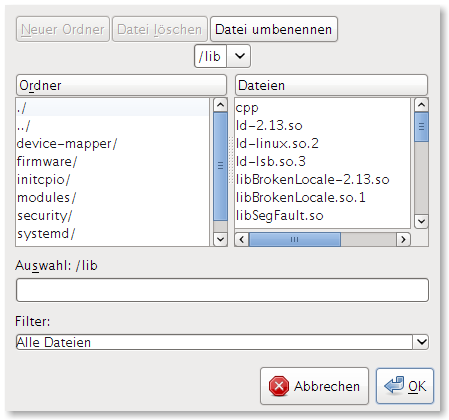Click the Datei löschen button

coord(160,29)
